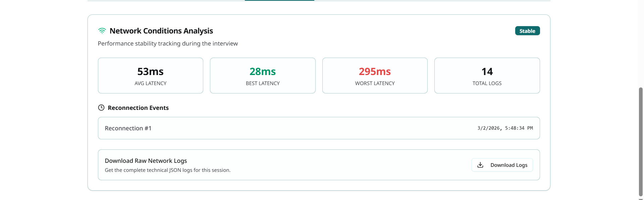Image resolution: width=644 pixels, height=200 pixels.
Task: Click the scrollbar down arrow
Action: [x=641, y=199]
